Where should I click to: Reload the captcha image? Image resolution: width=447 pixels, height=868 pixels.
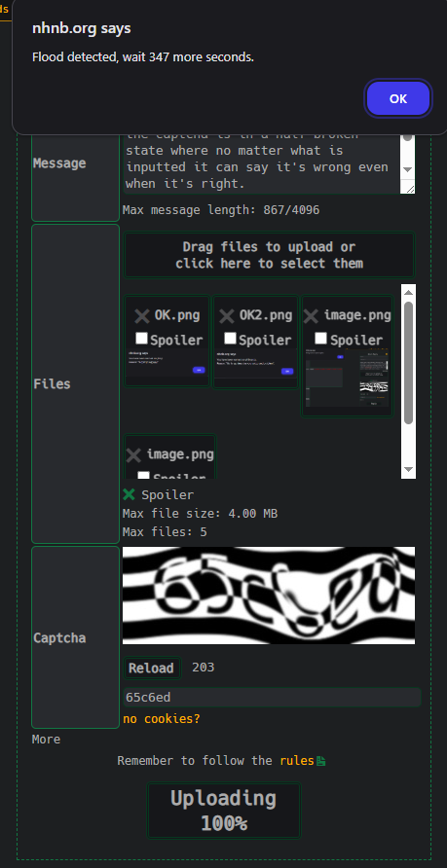(x=152, y=669)
